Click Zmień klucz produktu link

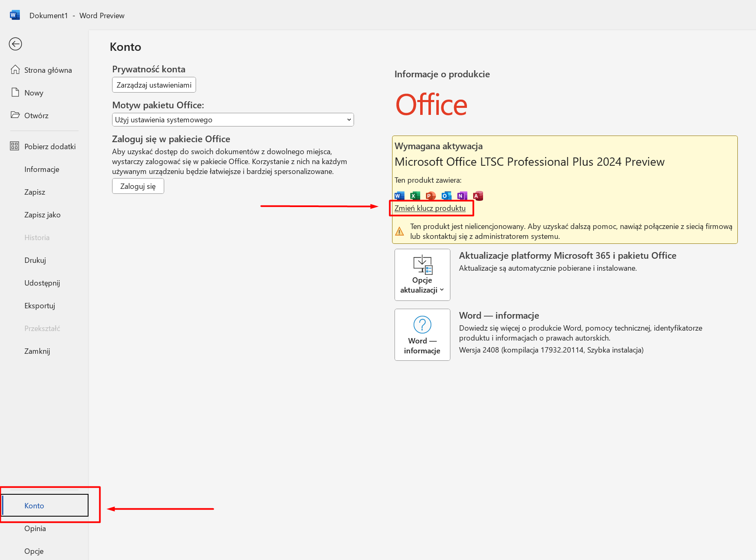[x=430, y=208]
